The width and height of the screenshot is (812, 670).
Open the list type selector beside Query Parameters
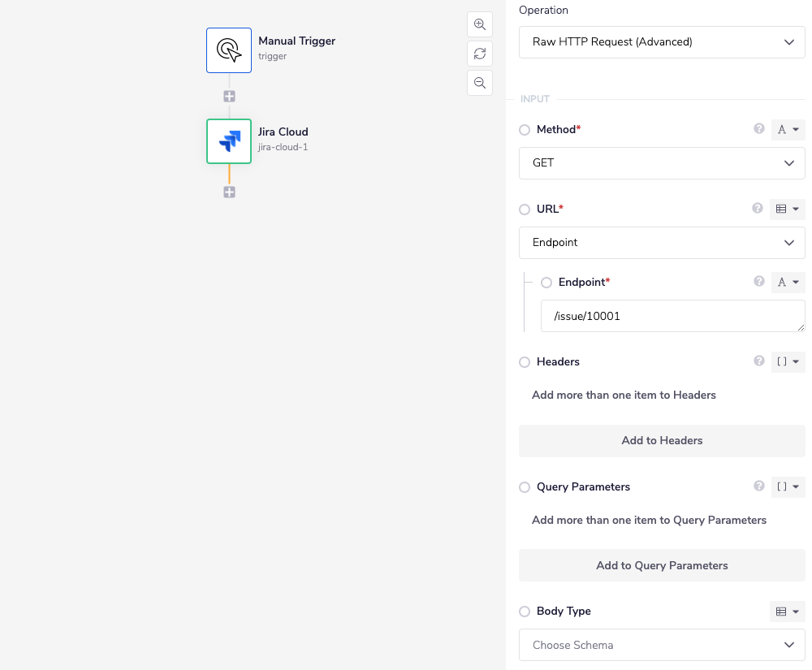pyautogui.click(x=787, y=486)
